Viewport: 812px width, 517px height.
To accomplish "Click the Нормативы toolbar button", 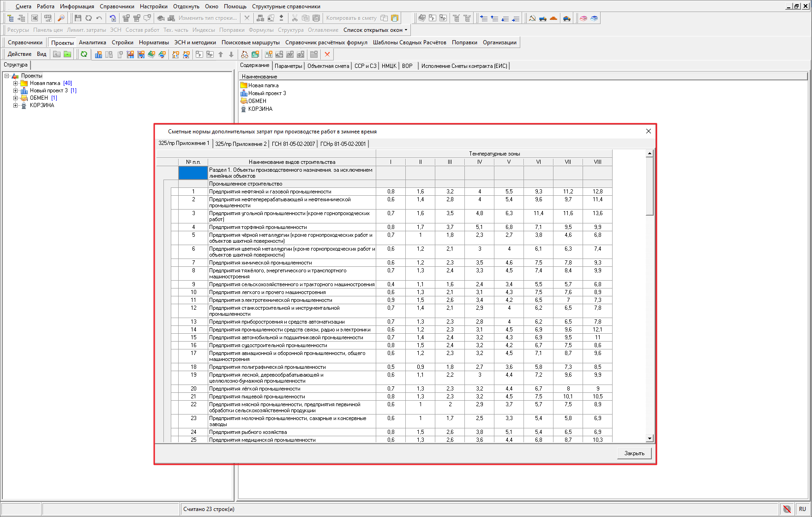I will pos(154,42).
